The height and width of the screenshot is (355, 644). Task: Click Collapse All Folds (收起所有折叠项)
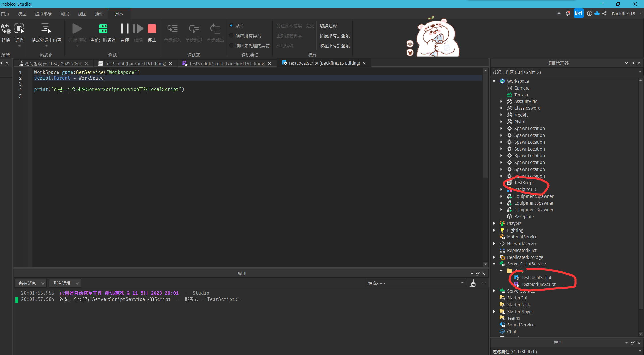334,46
